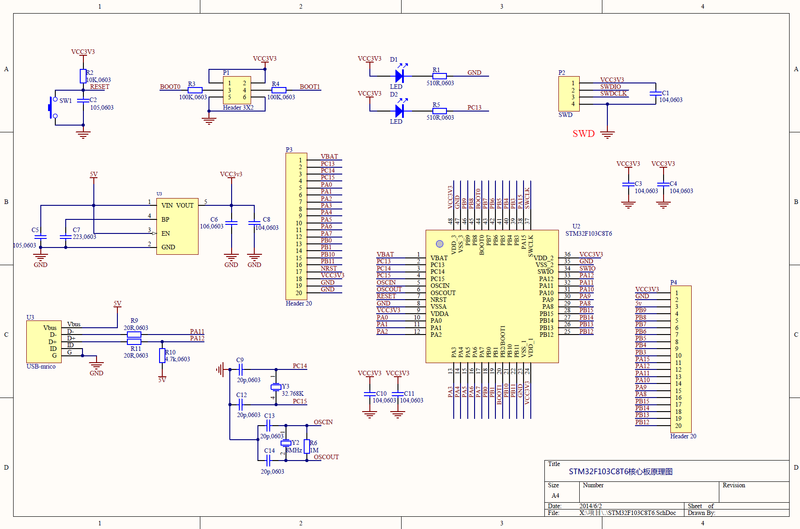The height and width of the screenshot is (529, 800).
Task: Click the SWDIO net label on P2
Action: (x=611, y=87)
